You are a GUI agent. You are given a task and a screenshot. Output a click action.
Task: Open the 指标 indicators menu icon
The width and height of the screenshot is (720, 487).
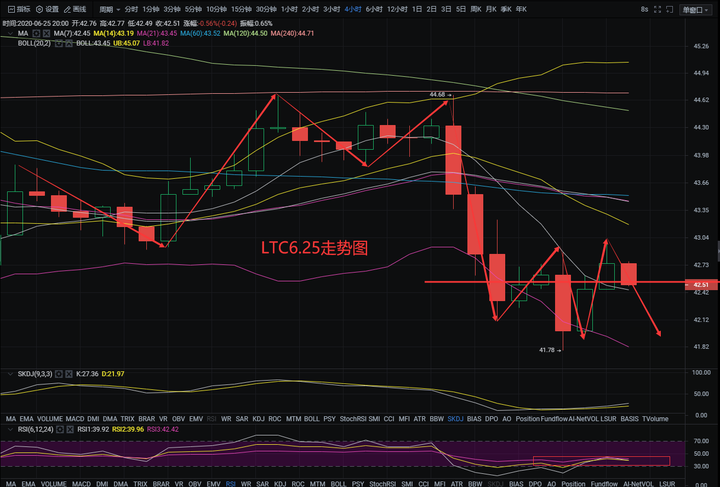[11, 9]
